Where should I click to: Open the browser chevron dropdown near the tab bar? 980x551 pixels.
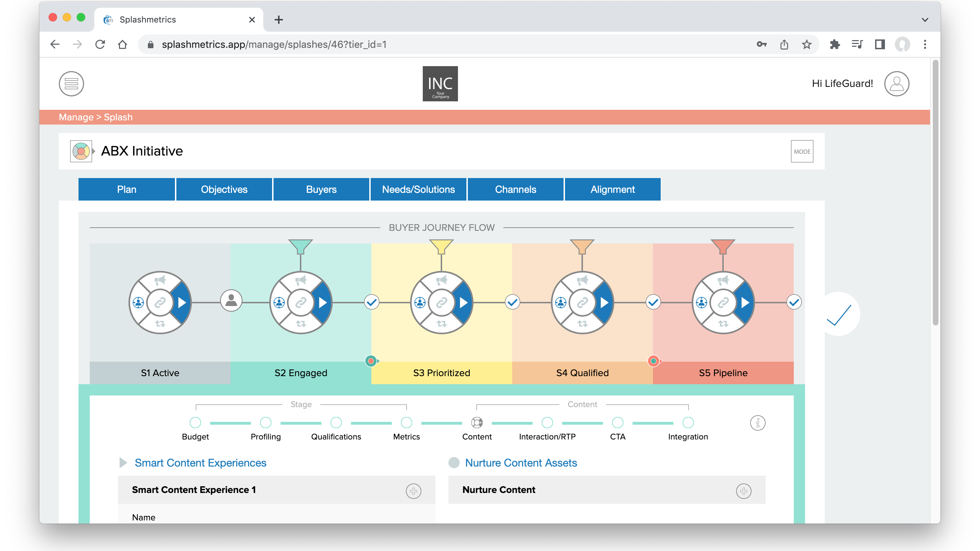coord(924,19)
